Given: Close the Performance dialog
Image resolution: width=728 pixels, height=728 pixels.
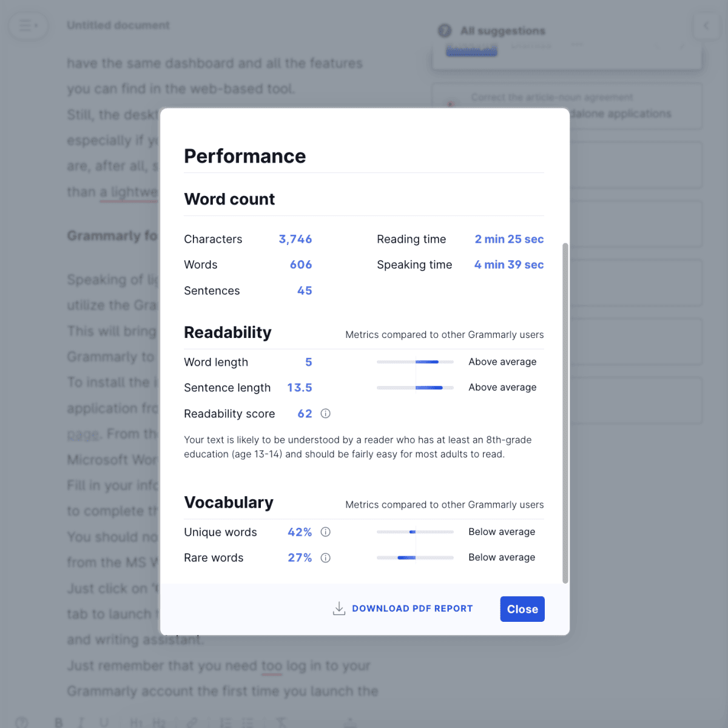Looking at the screenshot, I should tap(522, 608).
